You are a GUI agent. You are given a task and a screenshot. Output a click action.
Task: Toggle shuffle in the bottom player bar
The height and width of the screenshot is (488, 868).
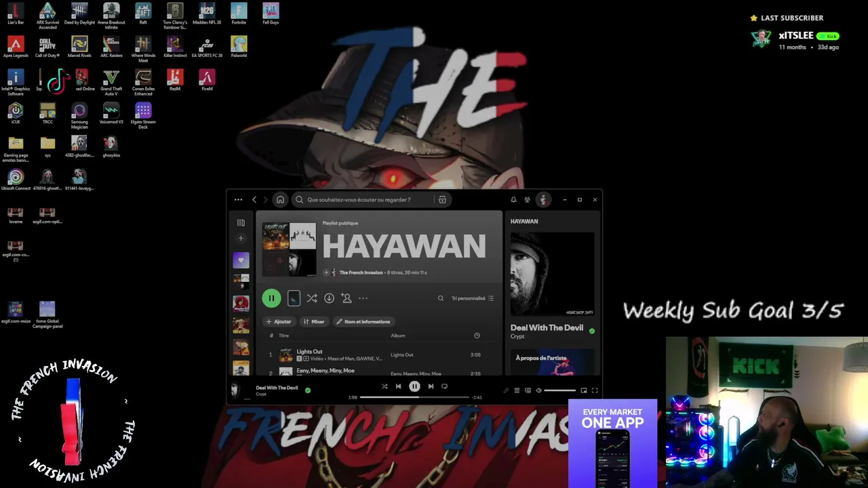pyautogui.click(x=384, y=386)
